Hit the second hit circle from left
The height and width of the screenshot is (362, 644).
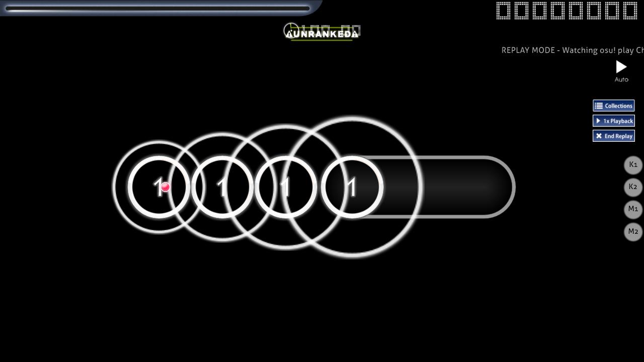tap(222, 187)
